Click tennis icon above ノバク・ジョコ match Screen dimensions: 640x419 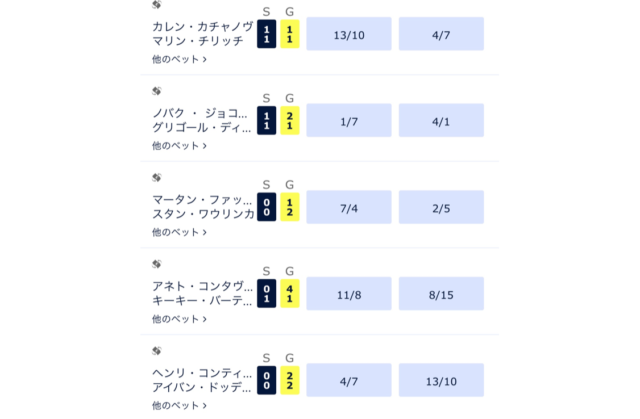[156, 90]
